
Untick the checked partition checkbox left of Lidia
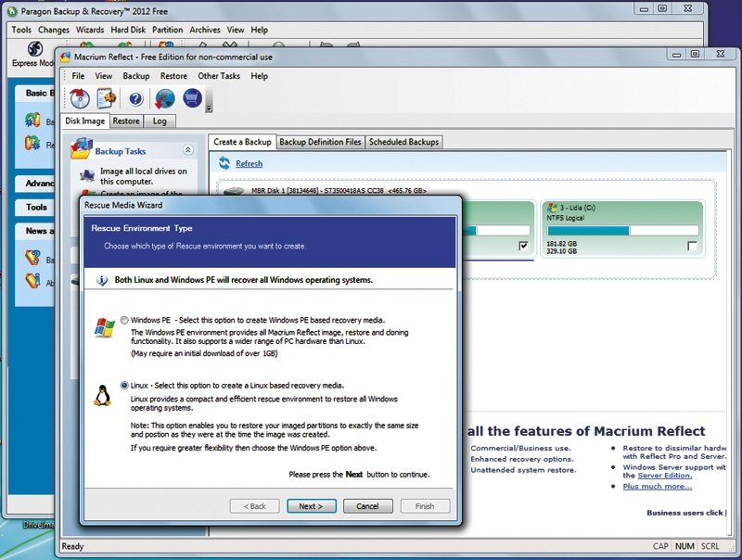pyautogui.click(x=523, y=246)
